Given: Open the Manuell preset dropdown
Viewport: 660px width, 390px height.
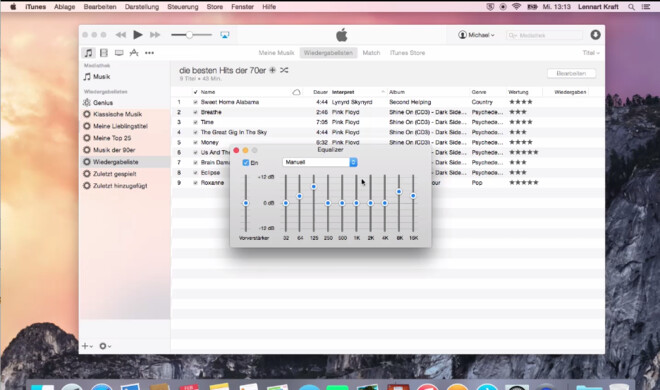Looking at the screenshot, I should point(320,162).
